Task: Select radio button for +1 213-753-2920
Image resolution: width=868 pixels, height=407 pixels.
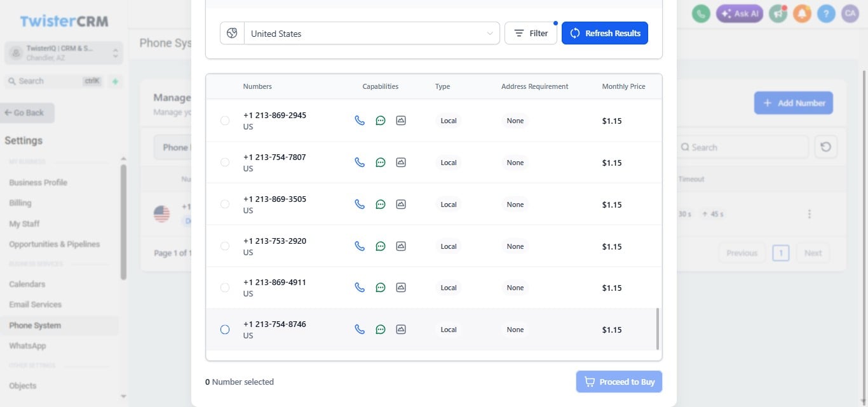Action: (x=225, y=246)
